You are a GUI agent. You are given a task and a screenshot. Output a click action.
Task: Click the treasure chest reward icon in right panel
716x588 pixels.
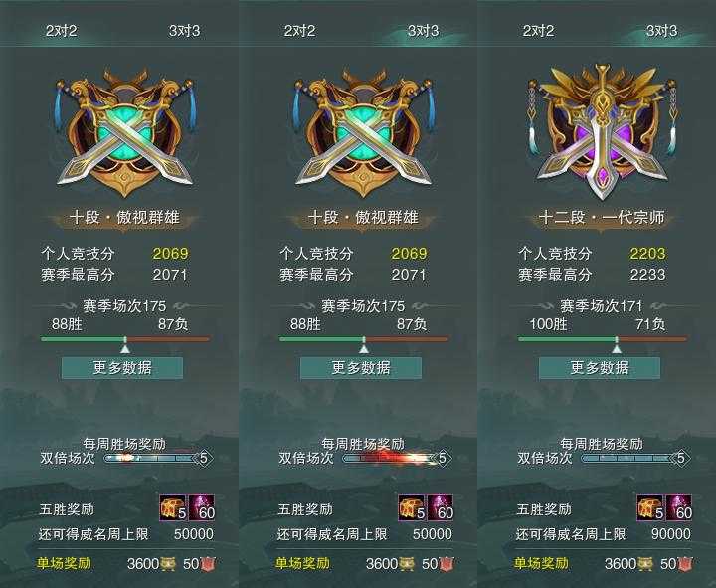(650, 507)
